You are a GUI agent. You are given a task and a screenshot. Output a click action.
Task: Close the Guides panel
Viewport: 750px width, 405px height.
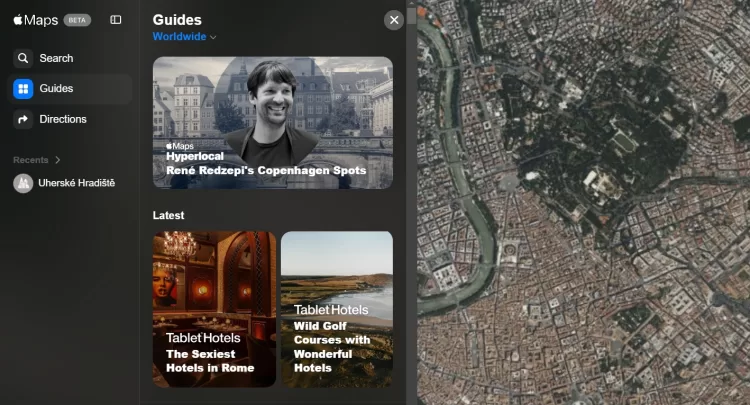click(x=394, y=20)
